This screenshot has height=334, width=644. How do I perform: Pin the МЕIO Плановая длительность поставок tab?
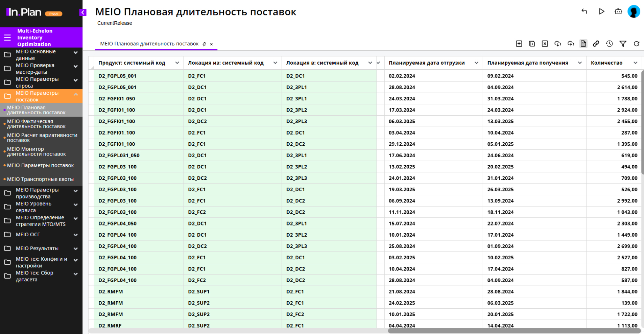pyautogui.click(x=204, y=44)
